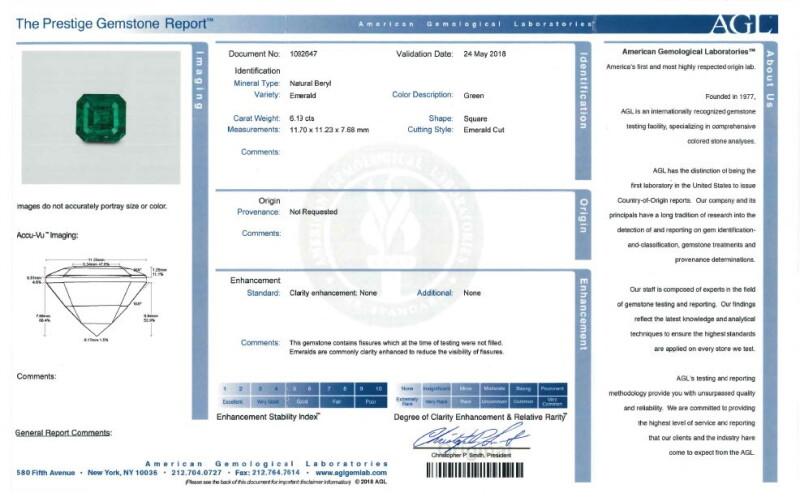
Task: Click the 'Document No:' label
Action: point(254,54)
